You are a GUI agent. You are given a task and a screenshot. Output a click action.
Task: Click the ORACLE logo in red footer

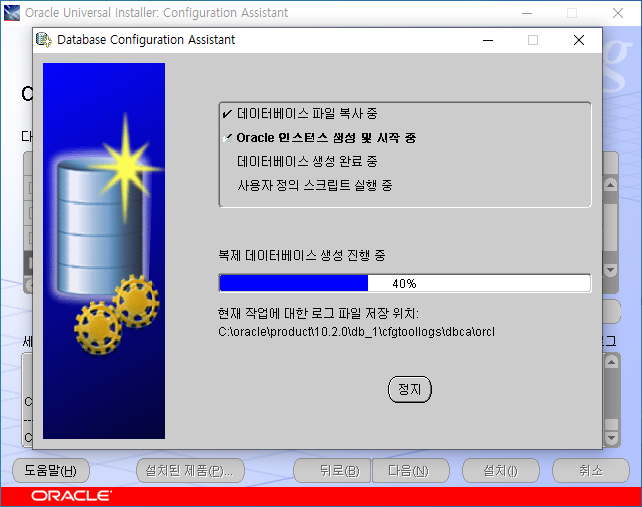click(71, 496)
